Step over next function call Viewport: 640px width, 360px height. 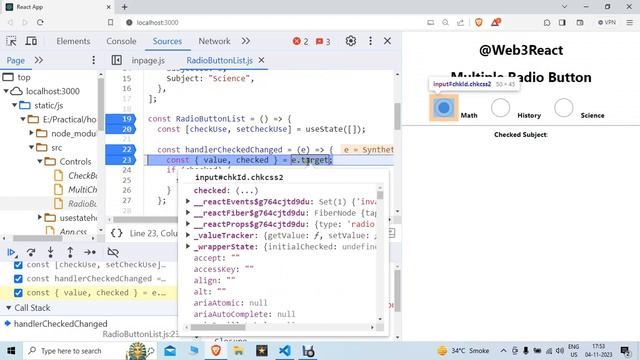tap(31, 252)
